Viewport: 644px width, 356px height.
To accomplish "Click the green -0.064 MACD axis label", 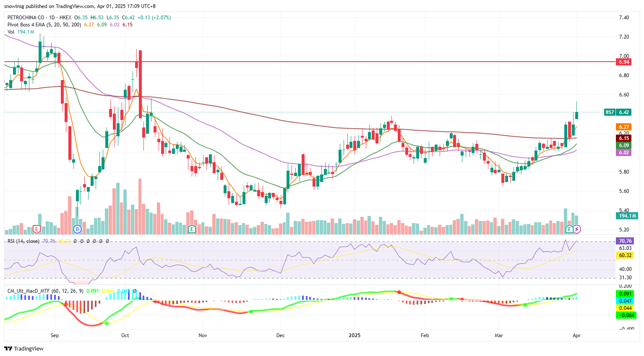I will click(626, 315).
